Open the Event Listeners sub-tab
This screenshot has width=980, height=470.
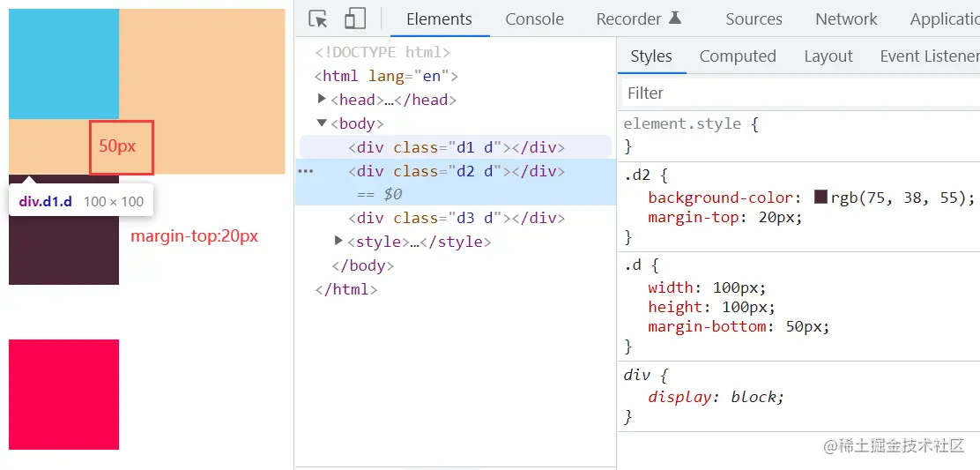pos(930,56)
